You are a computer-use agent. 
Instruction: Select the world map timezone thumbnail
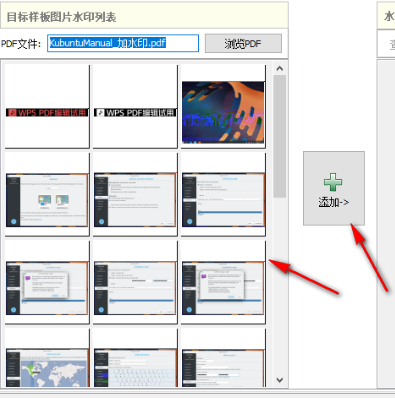47,358
